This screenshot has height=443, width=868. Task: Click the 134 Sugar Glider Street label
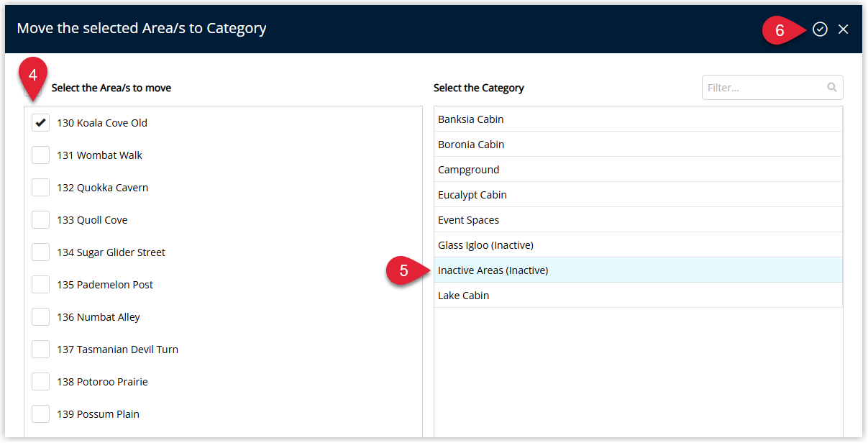click(x=111, y=252)
